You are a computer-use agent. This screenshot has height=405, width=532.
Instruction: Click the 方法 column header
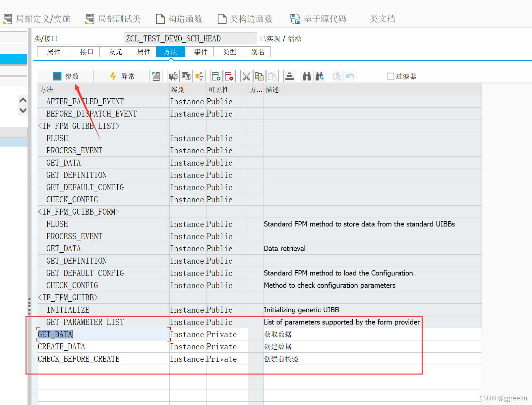104,89
